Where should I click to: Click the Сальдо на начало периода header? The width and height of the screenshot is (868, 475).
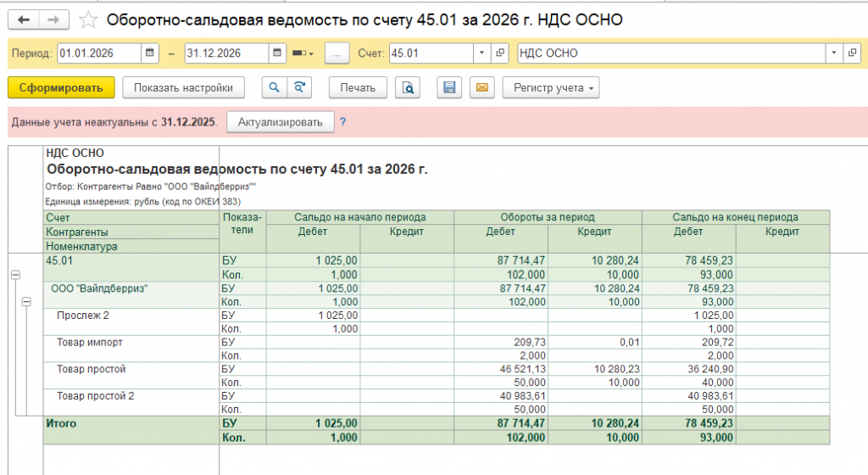[359, 217]
